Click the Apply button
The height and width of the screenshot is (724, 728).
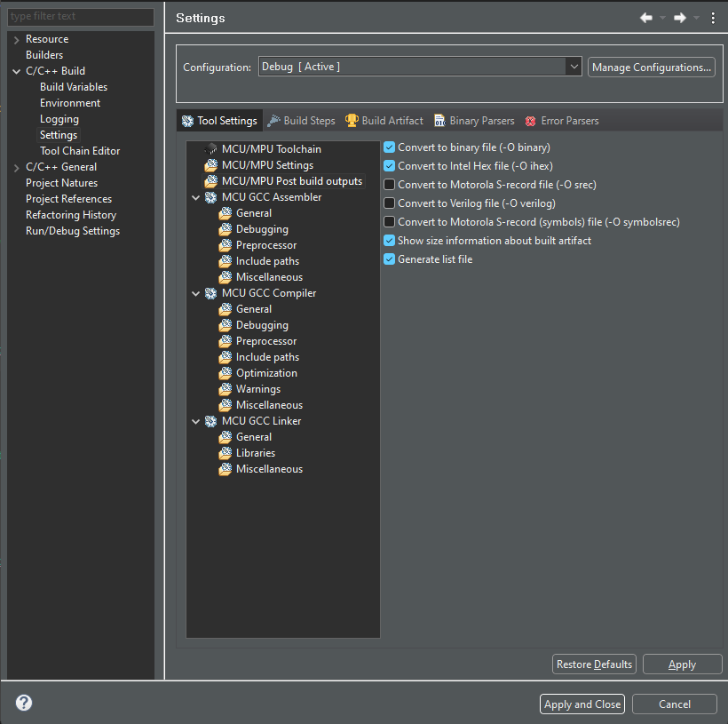682,664
